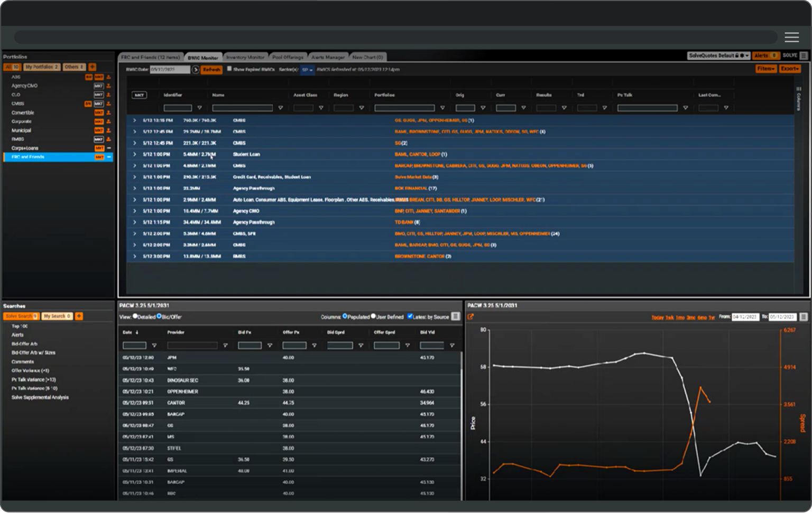
Task: Open the chart pop-out icon
Action: pyautogui.click(x=470, y=317)
